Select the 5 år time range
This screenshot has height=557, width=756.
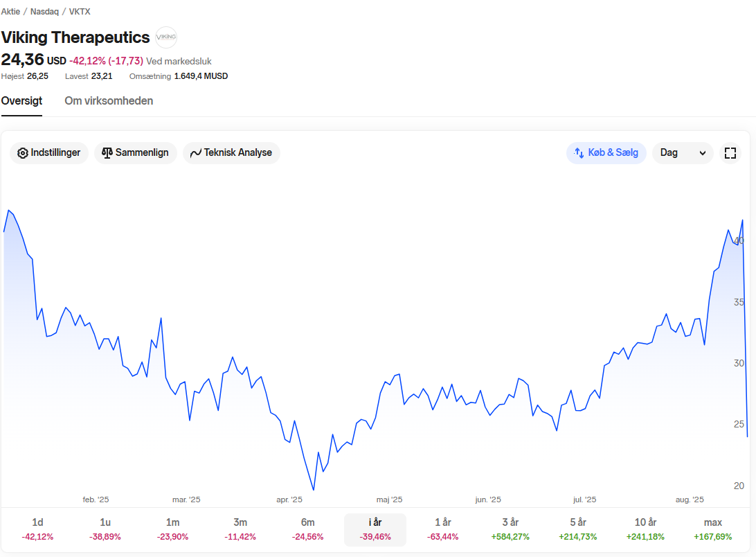(x=577, y=529)
